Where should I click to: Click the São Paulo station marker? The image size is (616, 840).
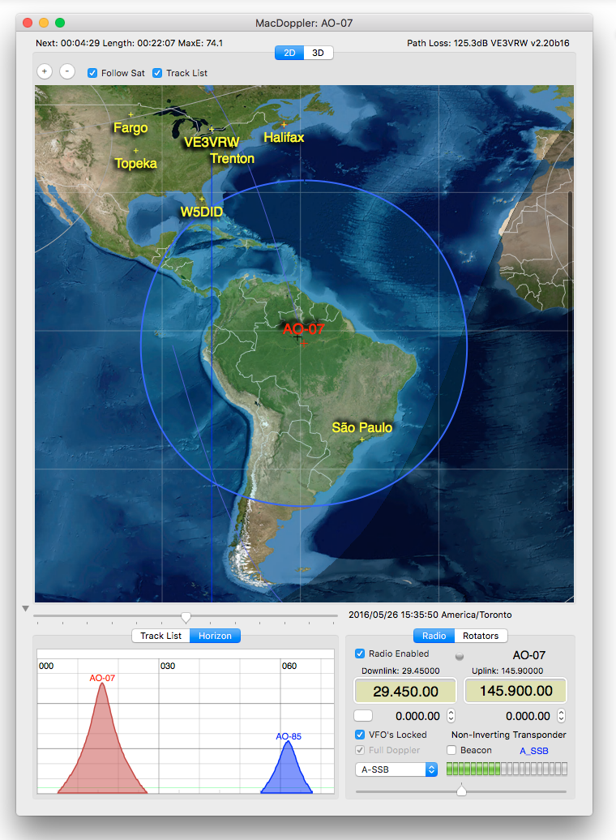[361, 439]
